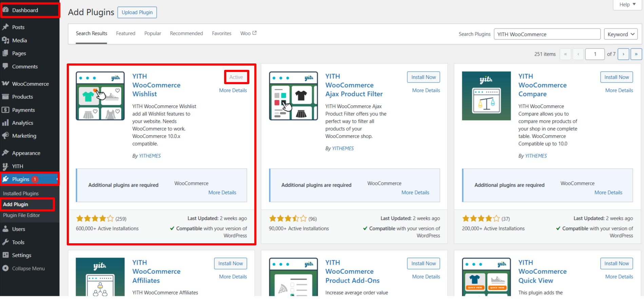This screenshot has width=644, height=304.
Task: Open More Details under Active button
Action: (x=233, y=90)
